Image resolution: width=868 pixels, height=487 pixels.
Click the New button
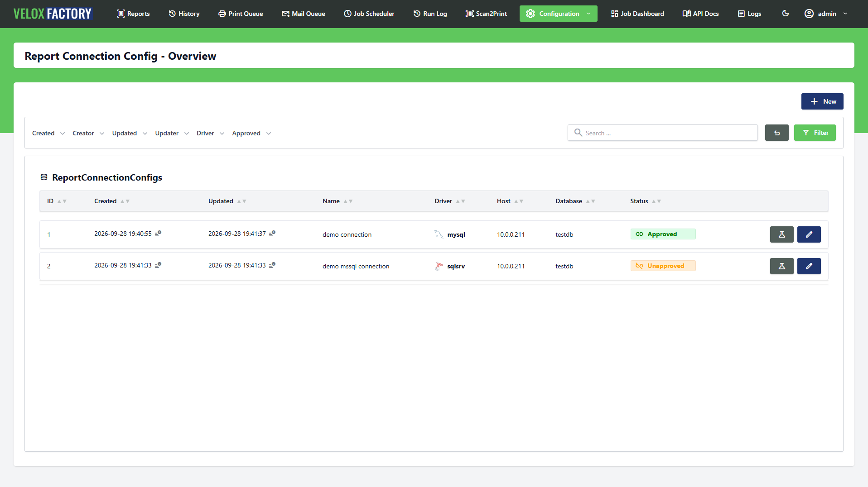click(822, 101)
